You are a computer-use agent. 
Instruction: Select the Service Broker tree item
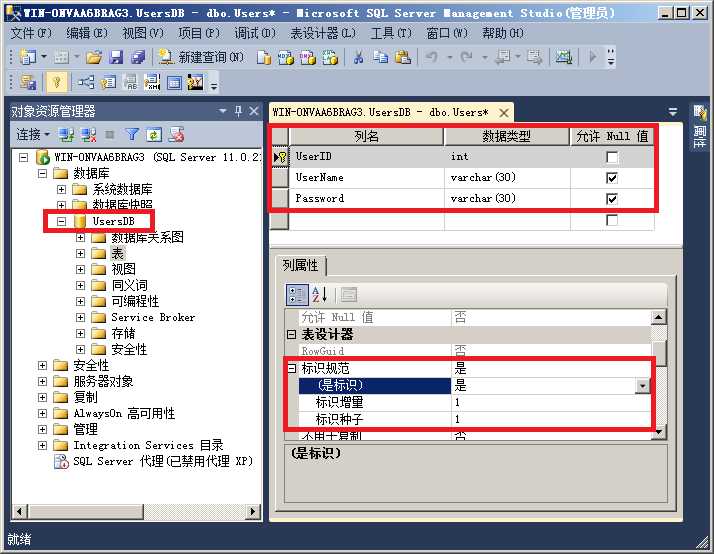coord(153,317)
